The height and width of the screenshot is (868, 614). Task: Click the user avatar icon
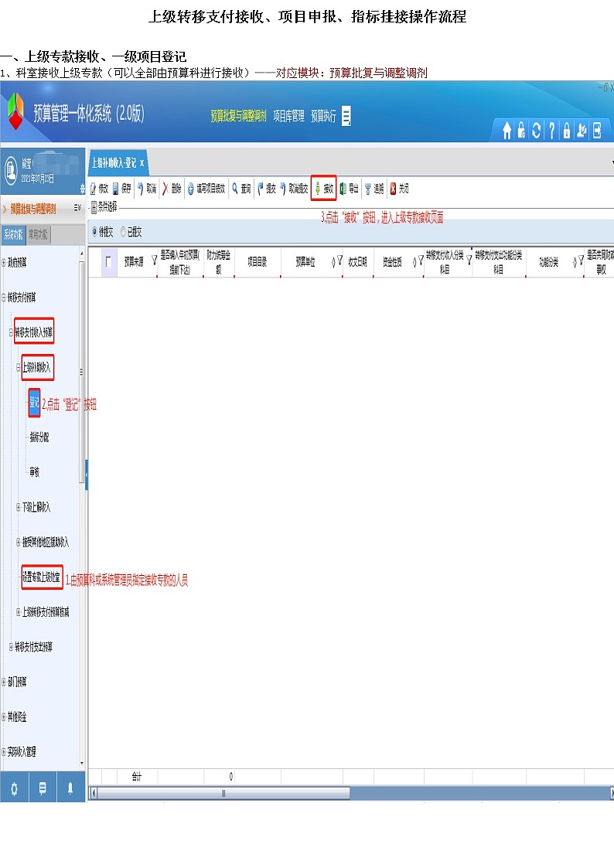click(x=11, y=170)
